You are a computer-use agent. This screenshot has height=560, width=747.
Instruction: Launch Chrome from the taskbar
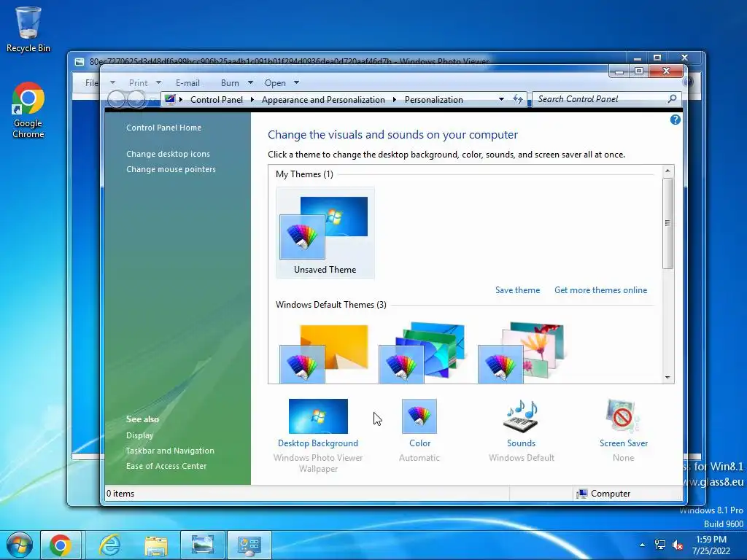(x=61, y=545)
